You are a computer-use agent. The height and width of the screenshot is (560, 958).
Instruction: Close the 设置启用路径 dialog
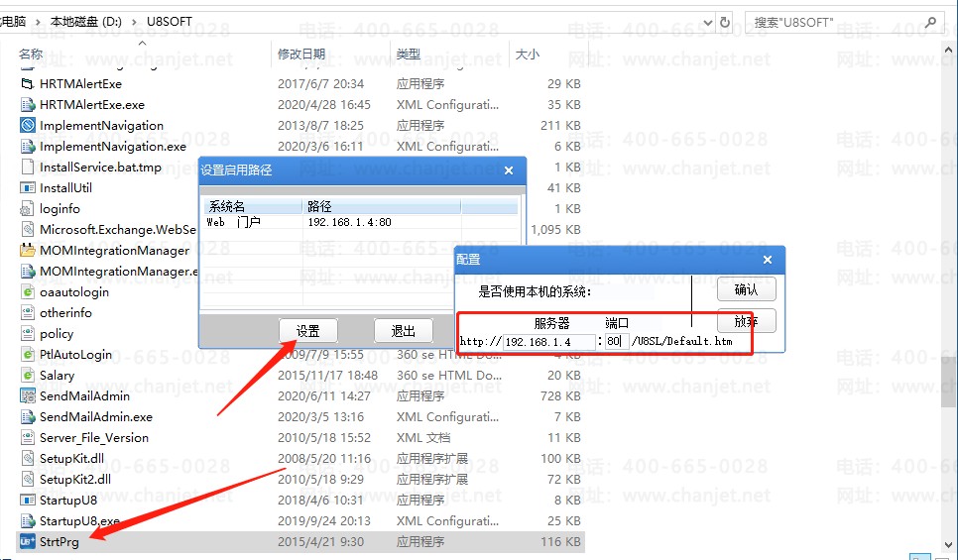coord(509,170)
